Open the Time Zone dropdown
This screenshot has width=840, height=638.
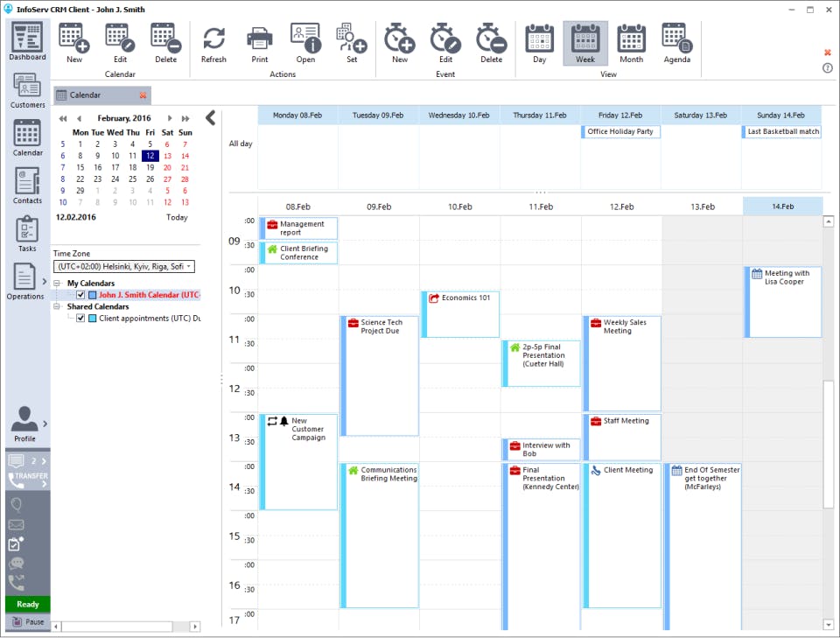[123, 266]
